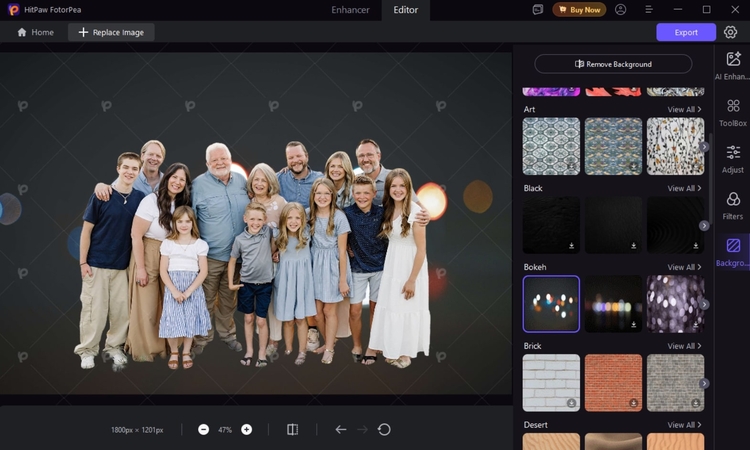750x450 pixels.
Task: Click the zoom in plus icon
Action: coord(246,429)
